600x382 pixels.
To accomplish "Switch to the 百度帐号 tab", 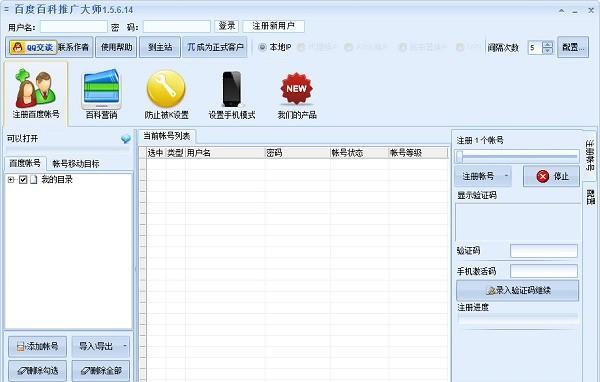I will pyautogui.click(x=25, y=163).
